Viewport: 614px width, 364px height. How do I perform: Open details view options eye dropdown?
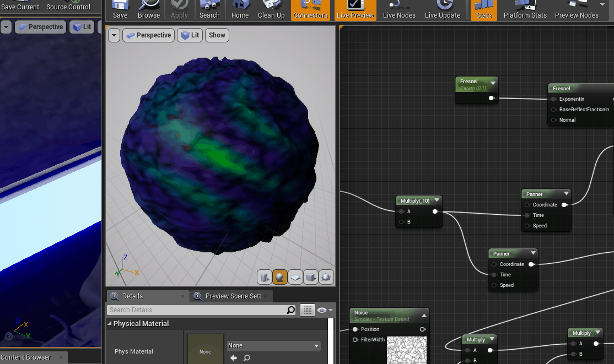point(325,310)
